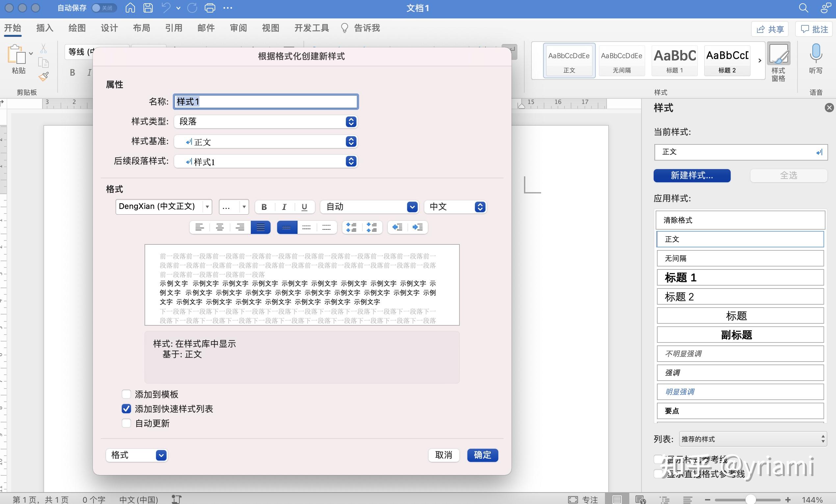Click the Print icon in the title bar
Image resolution: width=836 pixels, height=504 pixels.
[x=210, y=8]
